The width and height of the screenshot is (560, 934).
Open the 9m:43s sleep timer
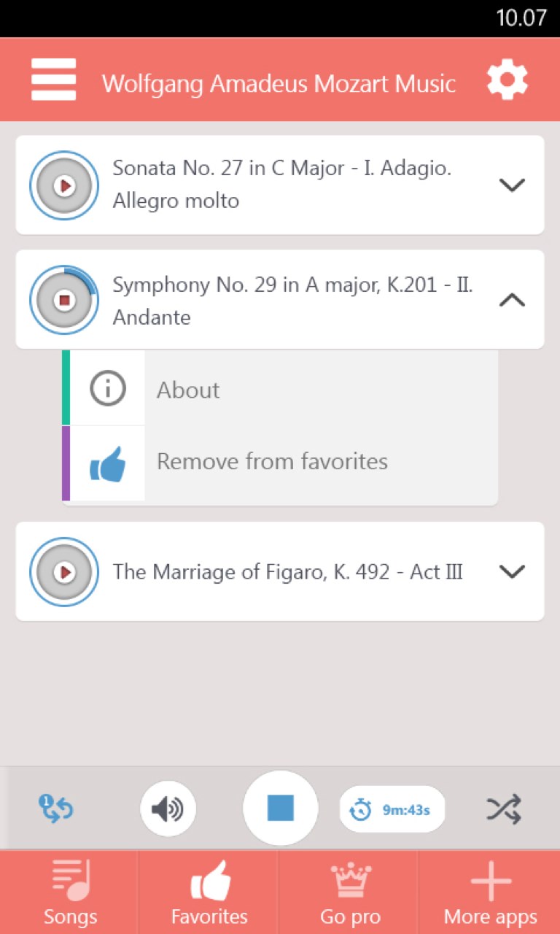[392, 809]
